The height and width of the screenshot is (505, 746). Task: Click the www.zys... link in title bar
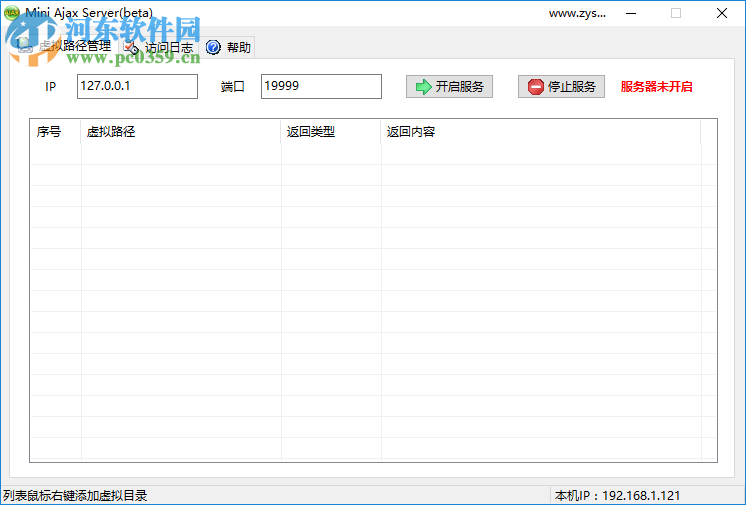coord(577,13)
